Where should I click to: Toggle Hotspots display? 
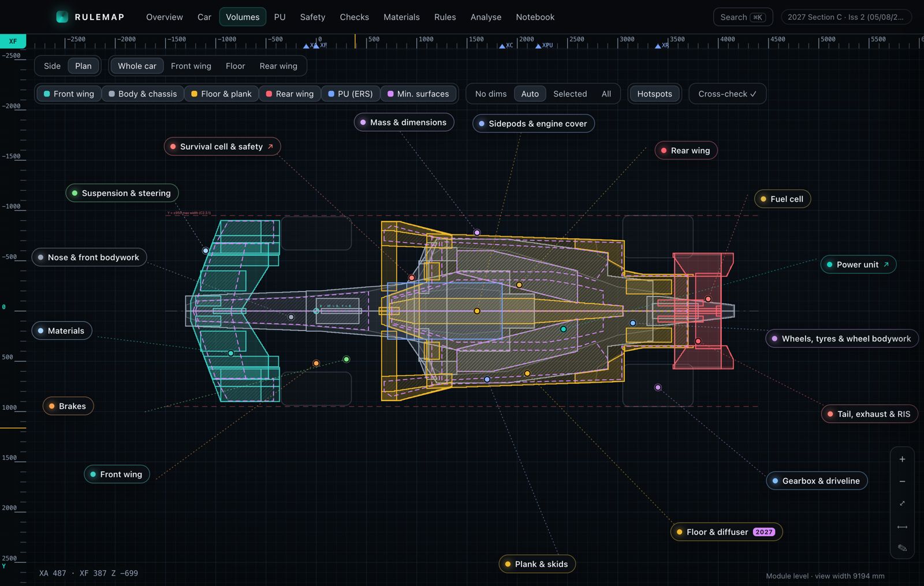point(654,94)
